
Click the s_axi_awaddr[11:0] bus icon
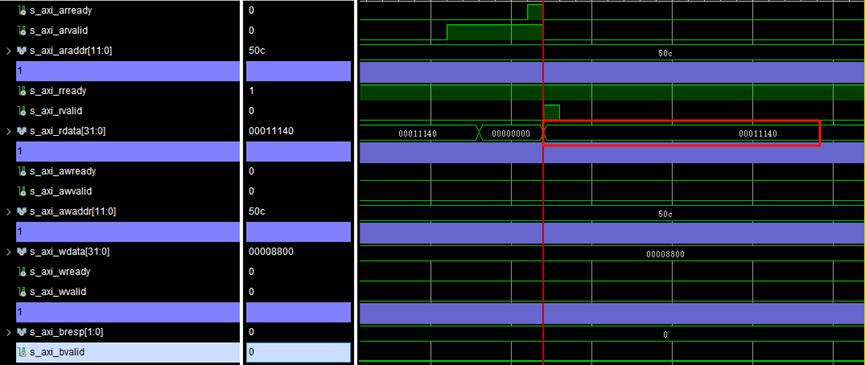coord(23,212)
